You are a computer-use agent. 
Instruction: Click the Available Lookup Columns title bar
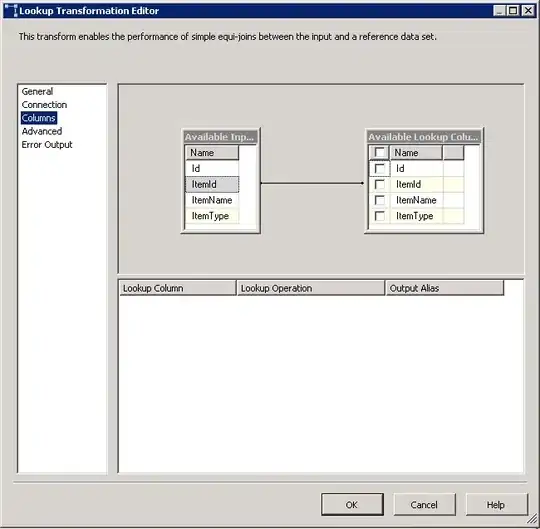[424, 137]
